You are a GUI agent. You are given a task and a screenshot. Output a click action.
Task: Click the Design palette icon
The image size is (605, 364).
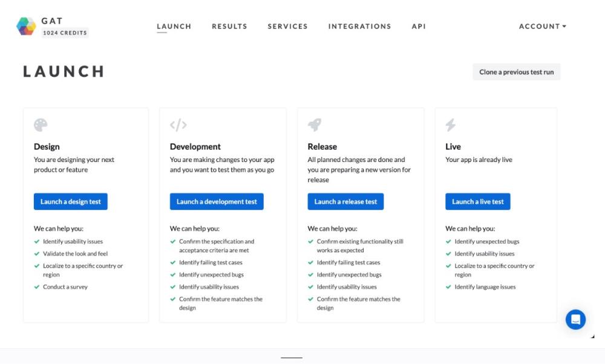click(41, 125)
